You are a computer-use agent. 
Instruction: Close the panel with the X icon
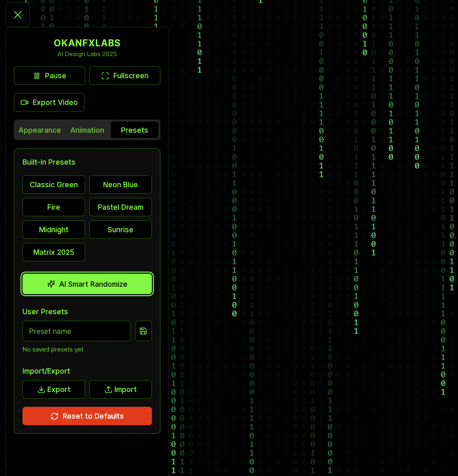(17, 14)
